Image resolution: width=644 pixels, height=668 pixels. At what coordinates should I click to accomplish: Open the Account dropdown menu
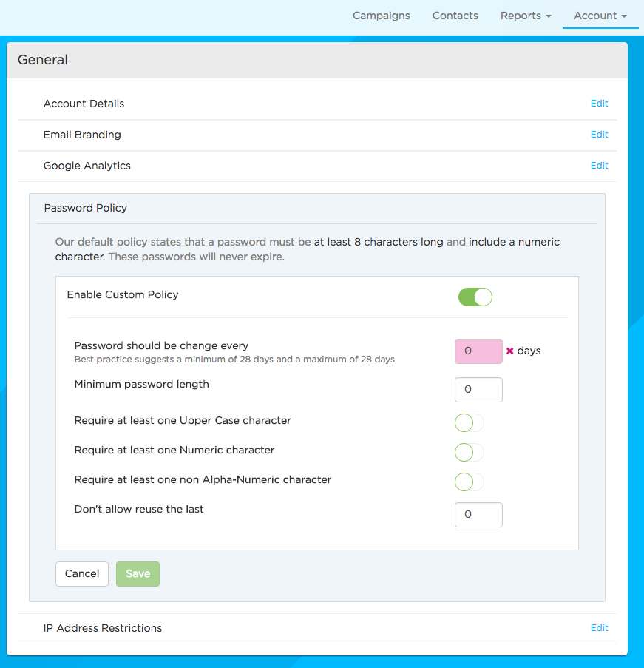(x=600, y=16)
